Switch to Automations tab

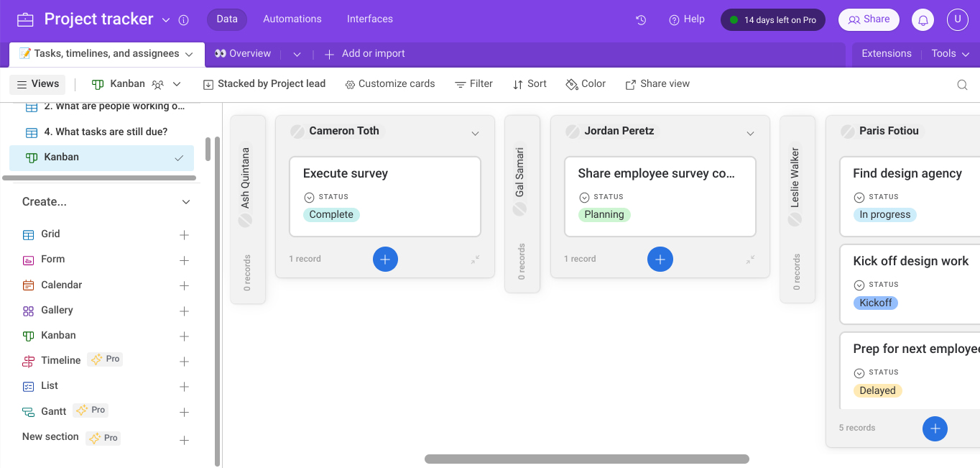(x=292, y=19)
